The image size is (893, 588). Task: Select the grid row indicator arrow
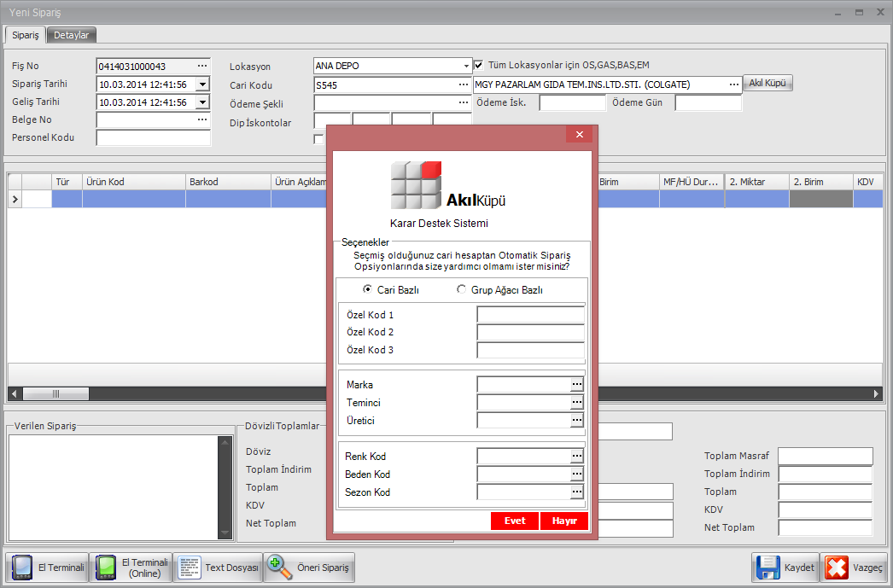pos(15,199)
